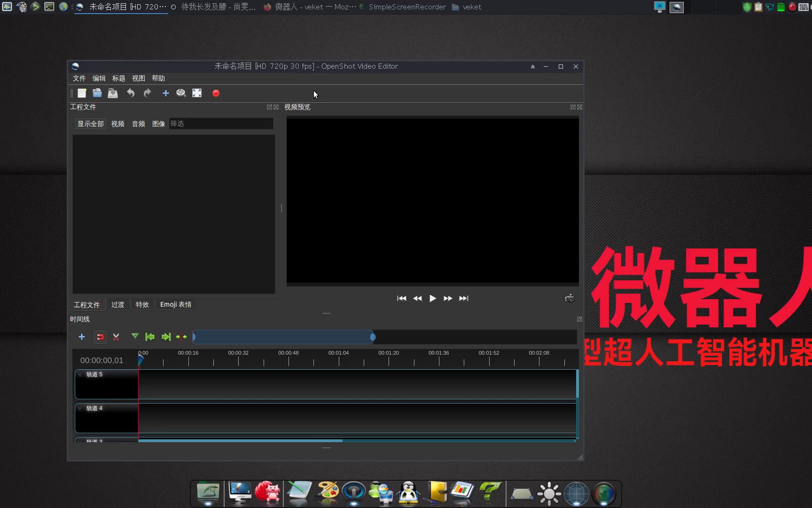Viewport: 812px width, 508px height.
Task: Float the 视频预览 panel
Action: coord(573,107)
